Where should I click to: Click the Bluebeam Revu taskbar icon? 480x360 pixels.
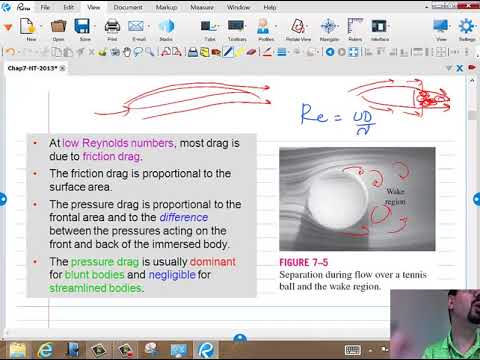(x=206, y=350)
